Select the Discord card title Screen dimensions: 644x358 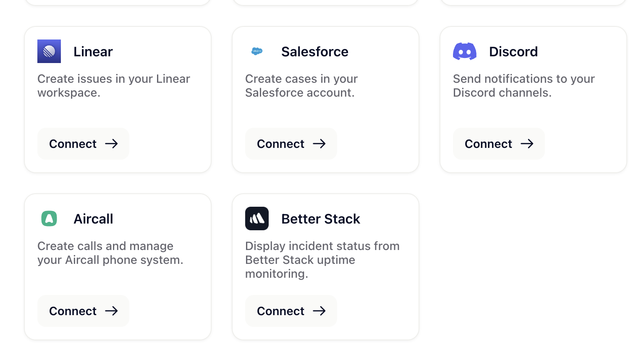tap(513, 52)
